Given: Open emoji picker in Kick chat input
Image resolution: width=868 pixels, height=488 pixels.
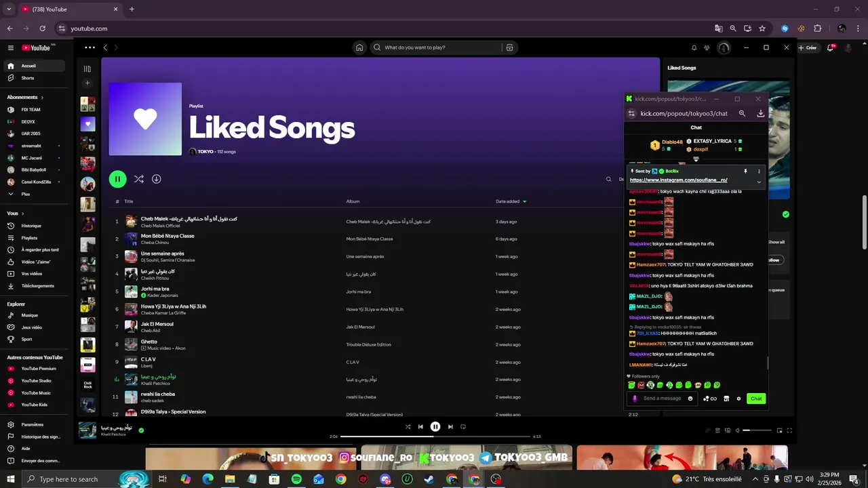Looking at the screenshot, I should [x=690, y=399].
